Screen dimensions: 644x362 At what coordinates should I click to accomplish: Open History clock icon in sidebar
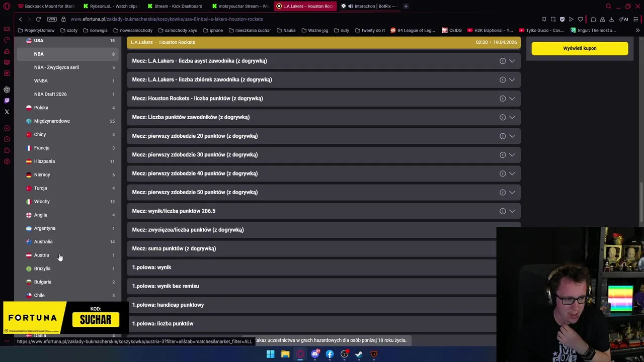click(7, 139)
